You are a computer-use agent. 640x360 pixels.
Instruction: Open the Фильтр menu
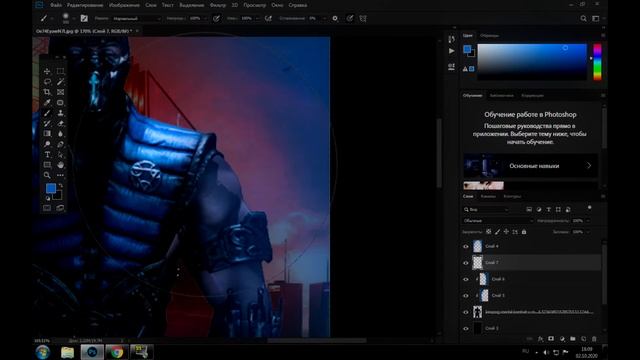tap(218, 5)
